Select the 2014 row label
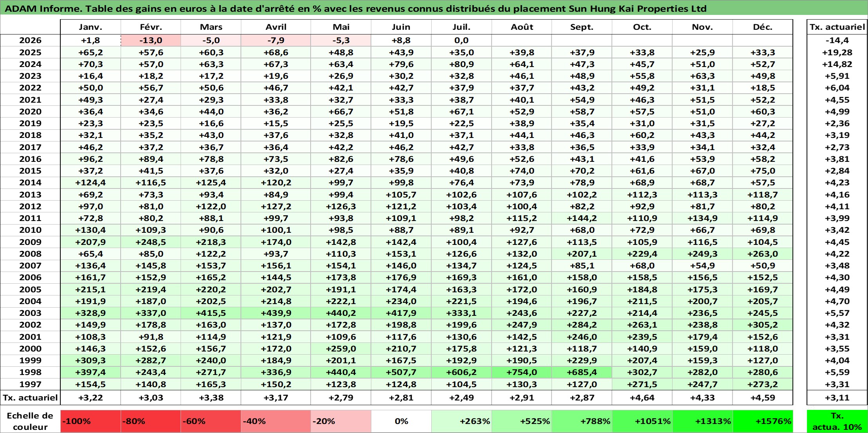Screen dimensions: 868x433 click(30, 183)
